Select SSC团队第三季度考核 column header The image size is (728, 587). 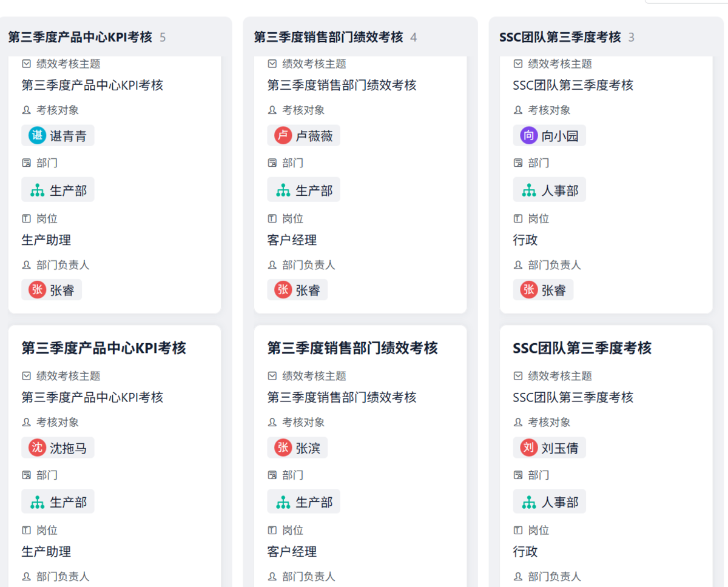pyautogui.click(x=560, y=37)
